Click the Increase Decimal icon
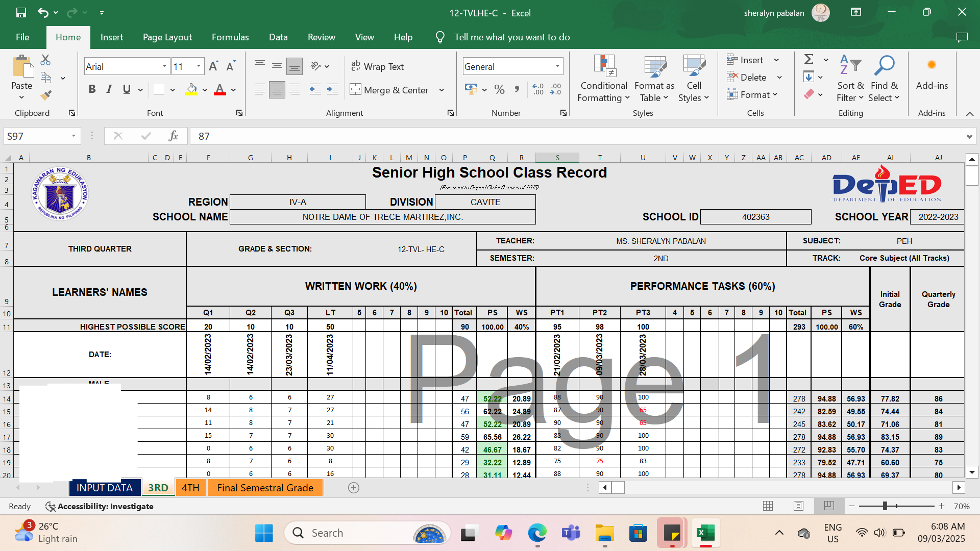The width and height of the screenshot is (980, 551). point(538,90)
